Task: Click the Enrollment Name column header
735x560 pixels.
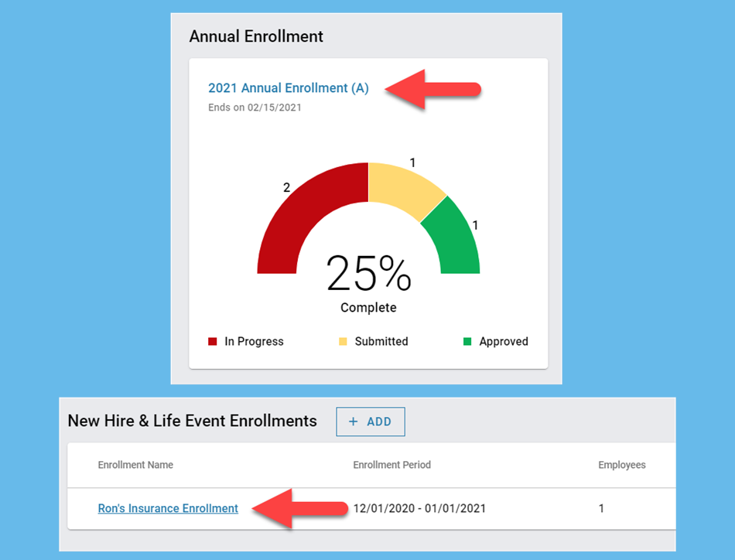Action: [135, 465]
